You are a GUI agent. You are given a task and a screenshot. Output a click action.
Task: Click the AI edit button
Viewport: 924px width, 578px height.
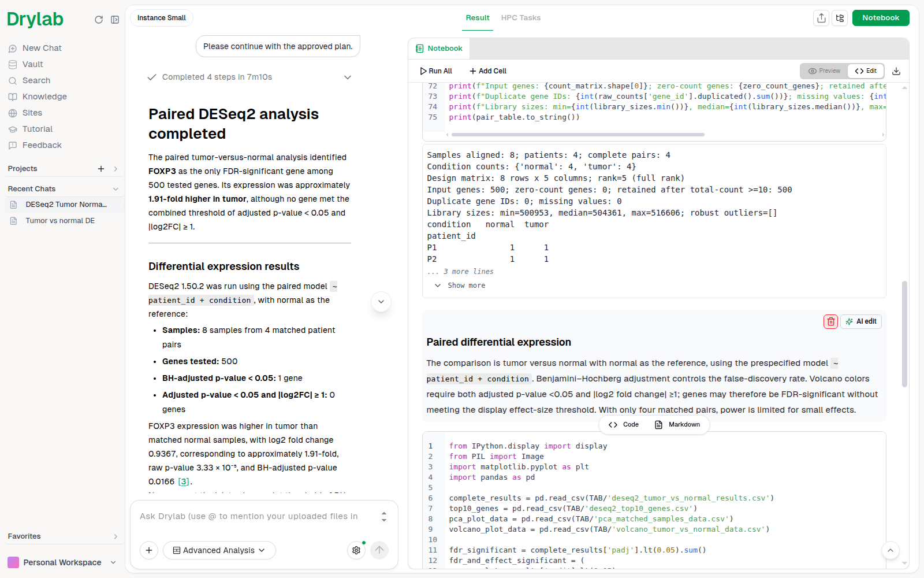pos(861,321)
